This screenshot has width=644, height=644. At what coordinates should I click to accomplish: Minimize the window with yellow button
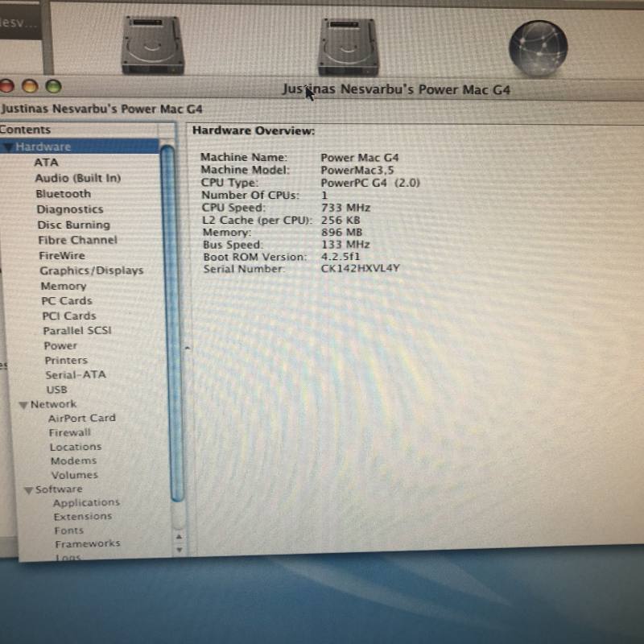pos(30,86)
